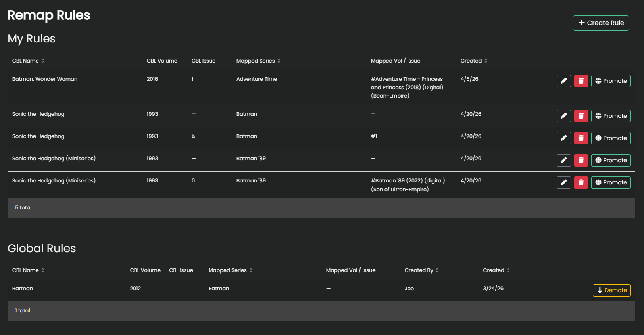Viewport: 644px width, 335px height.
Task: Edit the Sonic the Hedgehog rule mapped to #1
Action: (x=564, y=138)
